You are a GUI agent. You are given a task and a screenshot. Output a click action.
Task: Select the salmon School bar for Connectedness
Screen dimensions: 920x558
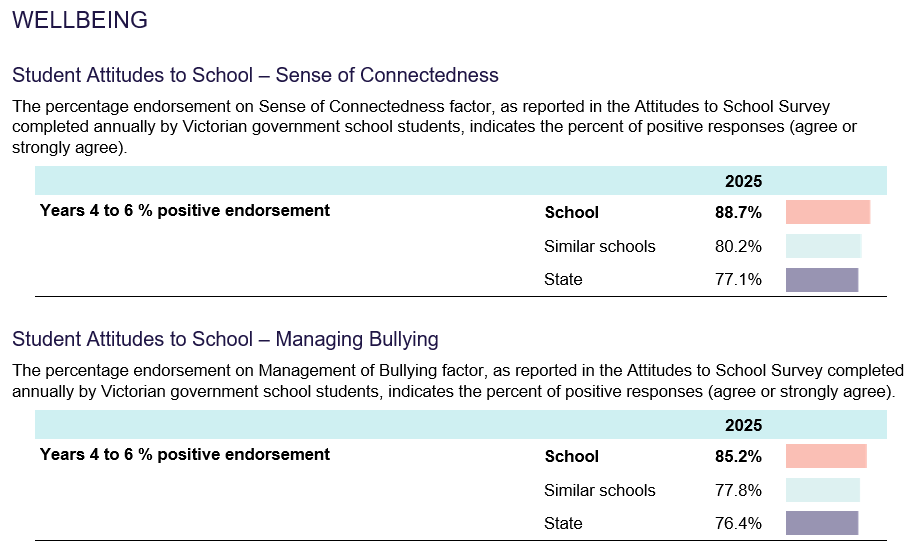point(827,212)
